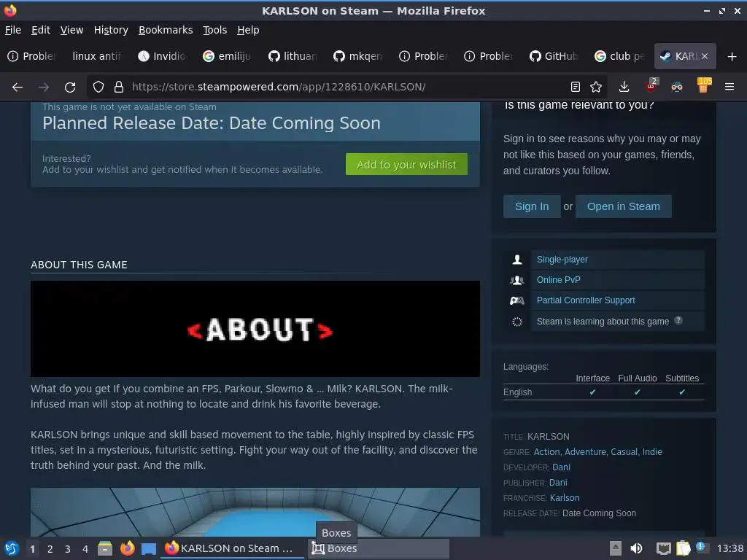Close the KARLSON tab
The image size is (747, 560).
tap(704, 56)
